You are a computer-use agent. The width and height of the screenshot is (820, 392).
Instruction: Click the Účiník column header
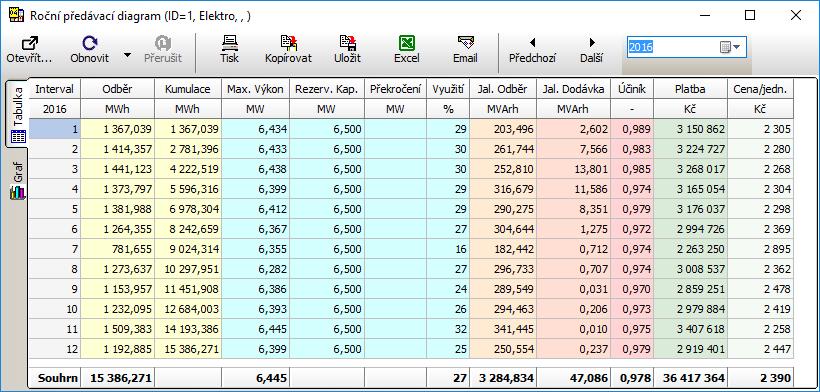tap(632, 89)
